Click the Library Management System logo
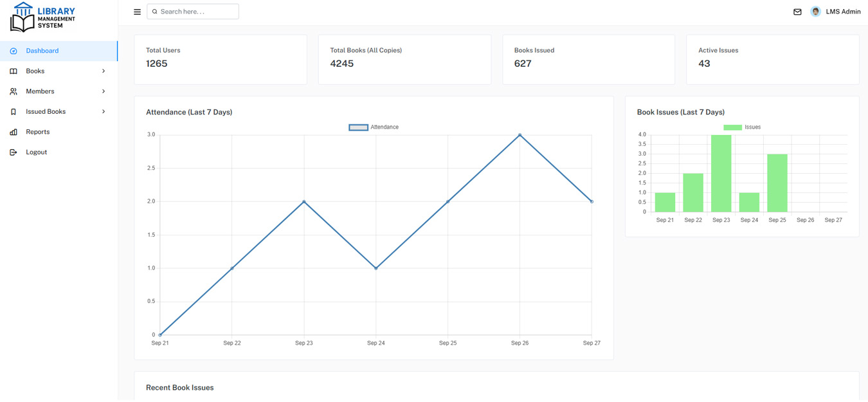Screen dimensions: 868x402 (x=42, y=17)
